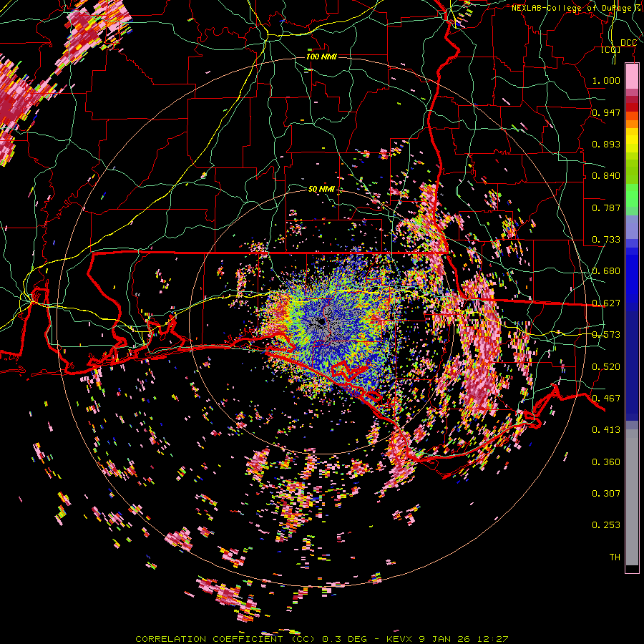This screenshot has width=644, height=644.
Task: Click the 0.573 scale value
Action: 606,335
